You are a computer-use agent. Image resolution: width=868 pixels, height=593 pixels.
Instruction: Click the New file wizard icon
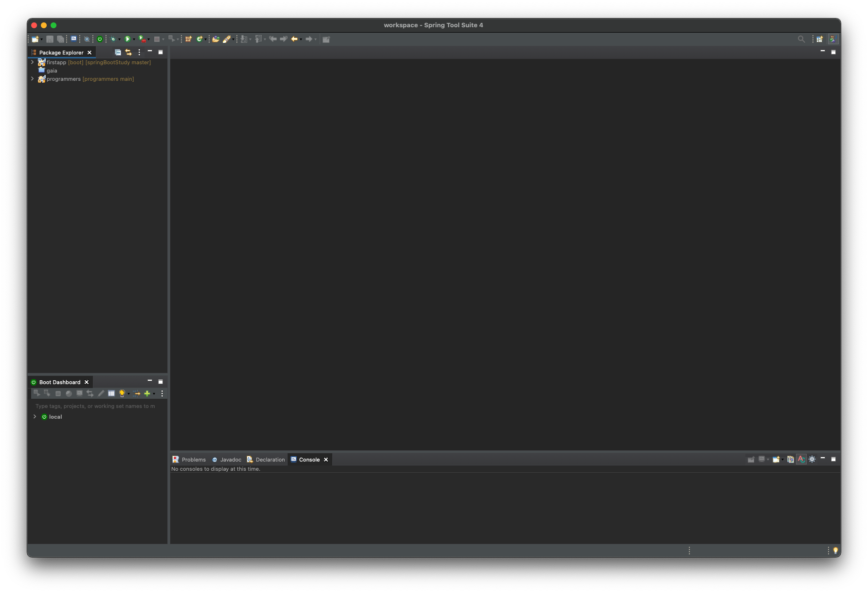tap(35, 39)
